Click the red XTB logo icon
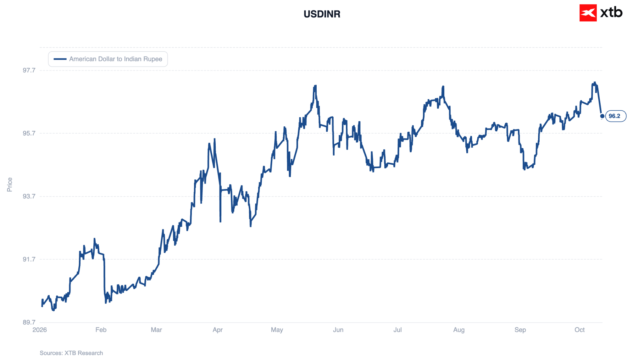The width and height of the screenshot is (644, 362). (x=588, y=13)
